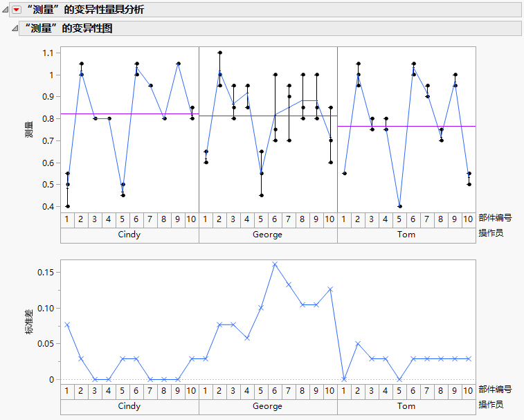This screenshot has height=420, width=524.
Task: Click part number 10 under Tom in top chart
Action: point(469,219)
